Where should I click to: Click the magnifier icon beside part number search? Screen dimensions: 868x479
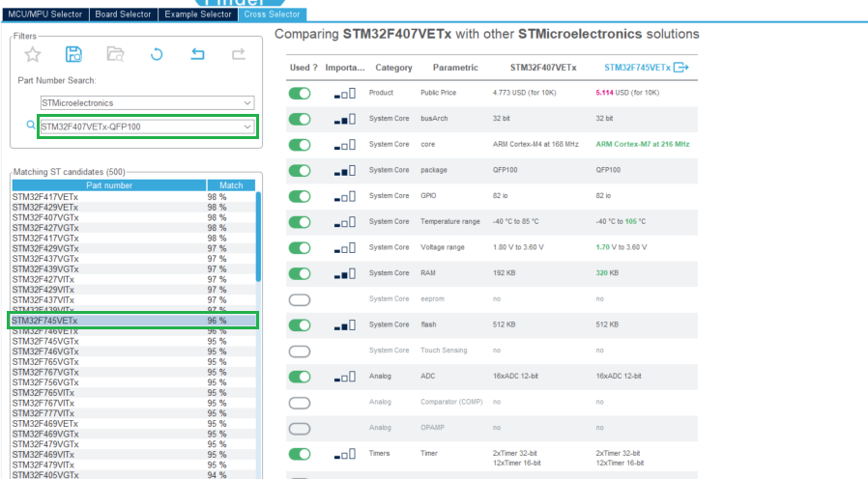(x=31, y=125)
